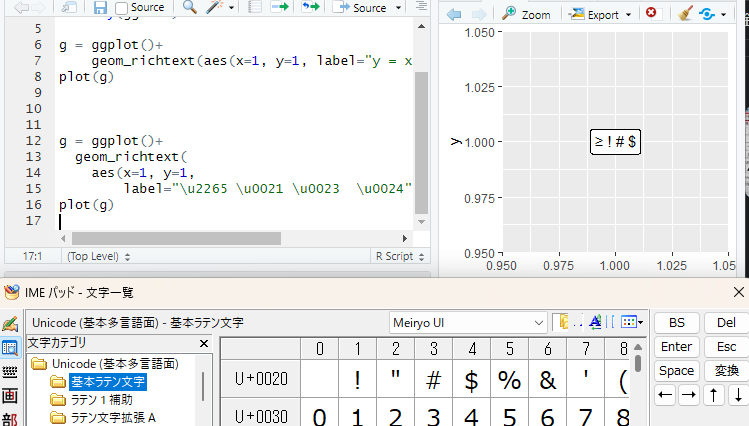This screenshot has width=749, height=426.
Task: Go to previous plot arrow
Action: point(454,14)
